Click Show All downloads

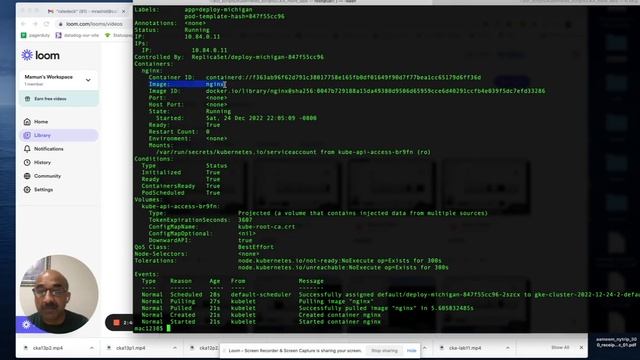pos(560,347)
